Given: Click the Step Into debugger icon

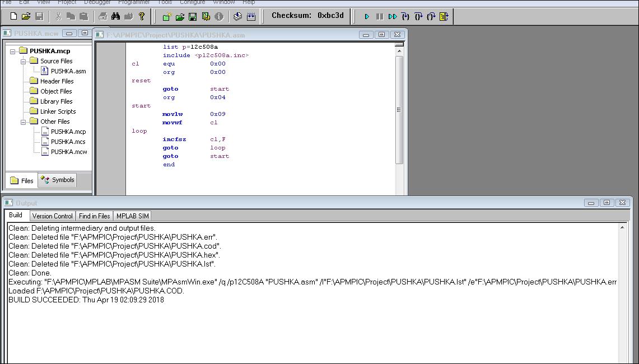Looking at the screenshot, I should click(405, 17).
